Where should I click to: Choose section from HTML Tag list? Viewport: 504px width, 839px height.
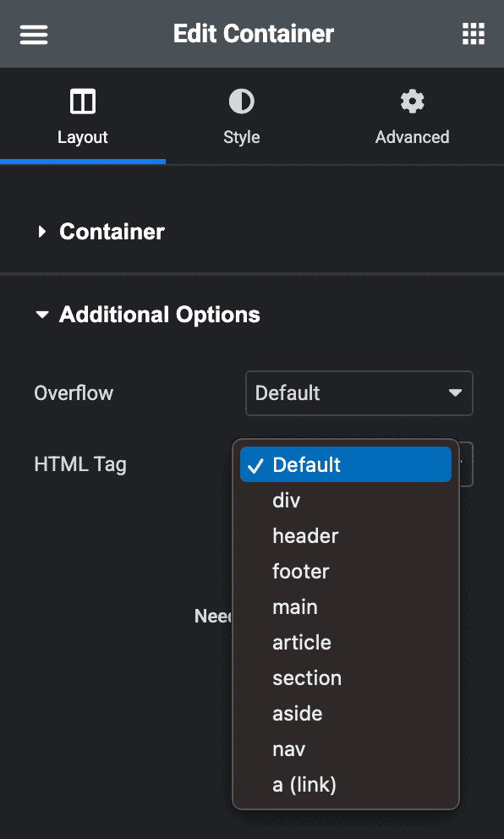346,678
